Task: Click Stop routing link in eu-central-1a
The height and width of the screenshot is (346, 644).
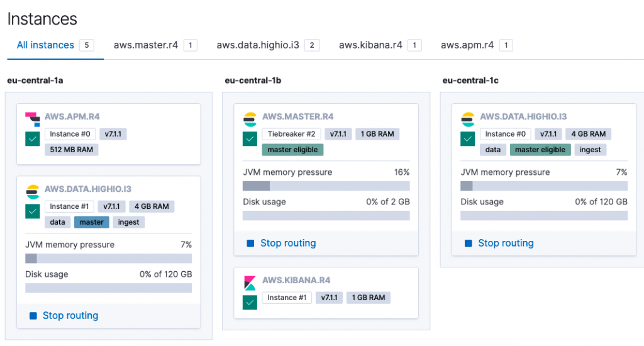Action: 70,316
